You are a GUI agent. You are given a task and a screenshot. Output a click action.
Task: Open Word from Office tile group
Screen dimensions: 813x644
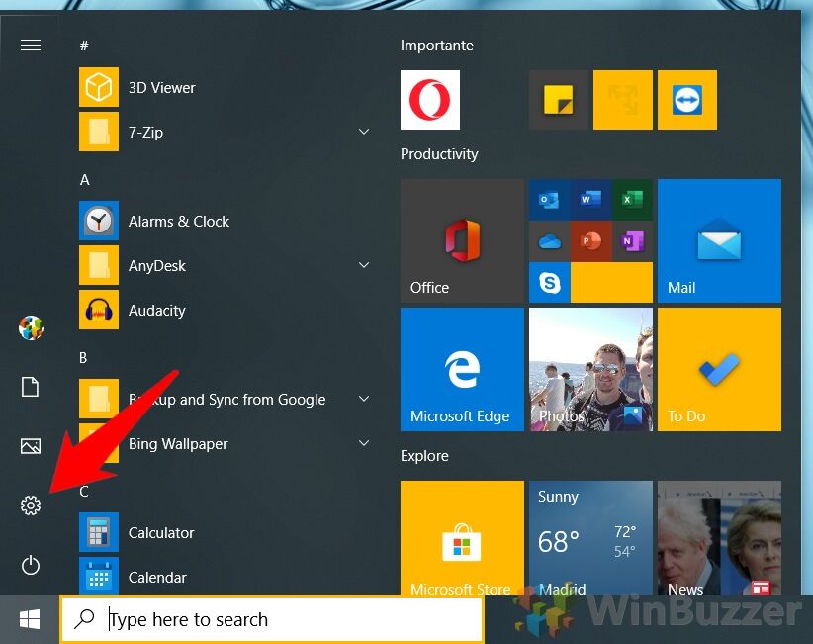(590, 200)
